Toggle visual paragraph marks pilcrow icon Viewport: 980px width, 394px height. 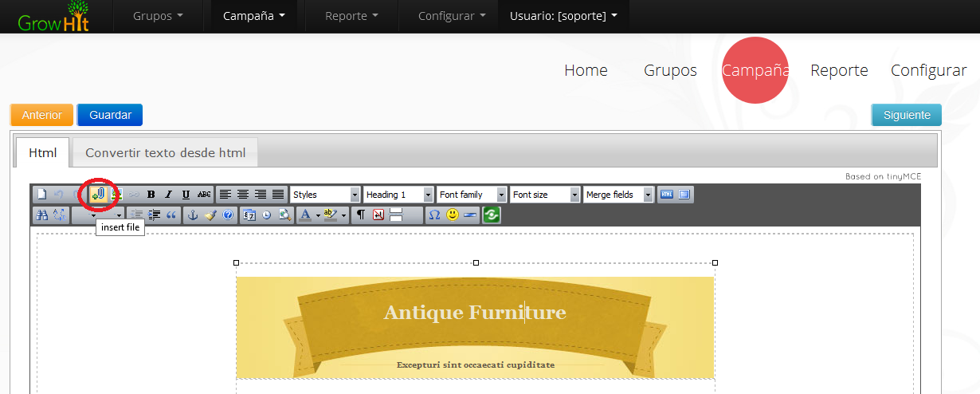(x=361, y=215)
